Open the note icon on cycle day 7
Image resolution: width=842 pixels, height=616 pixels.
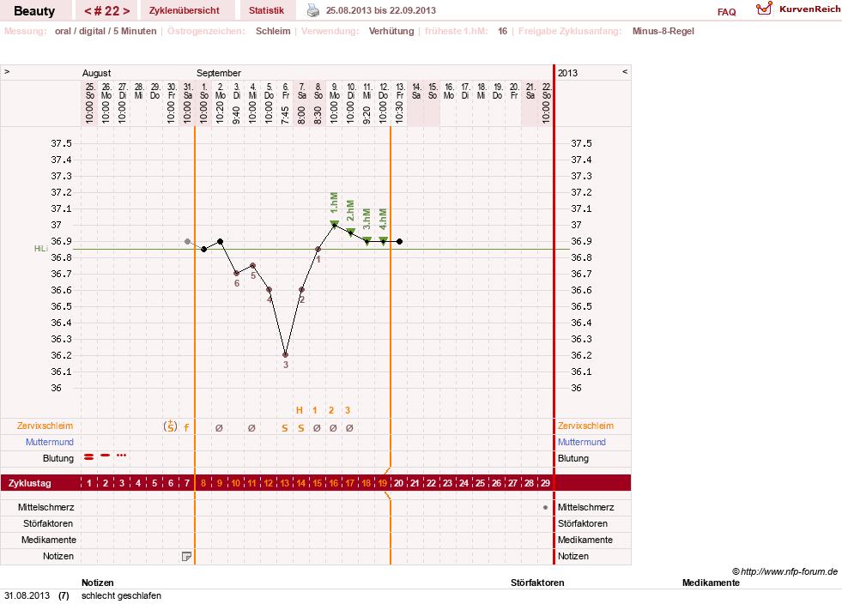point(186,557)
